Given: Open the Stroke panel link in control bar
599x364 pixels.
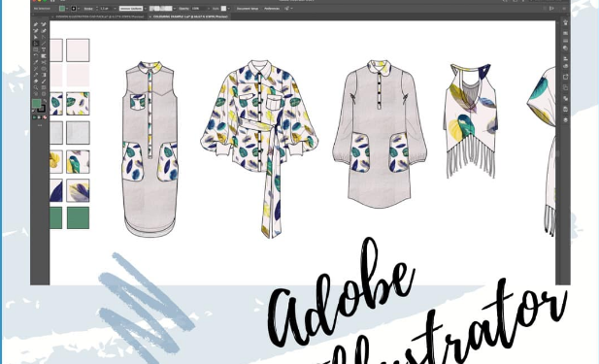Looking at the screenshot, I should (88, 9).
